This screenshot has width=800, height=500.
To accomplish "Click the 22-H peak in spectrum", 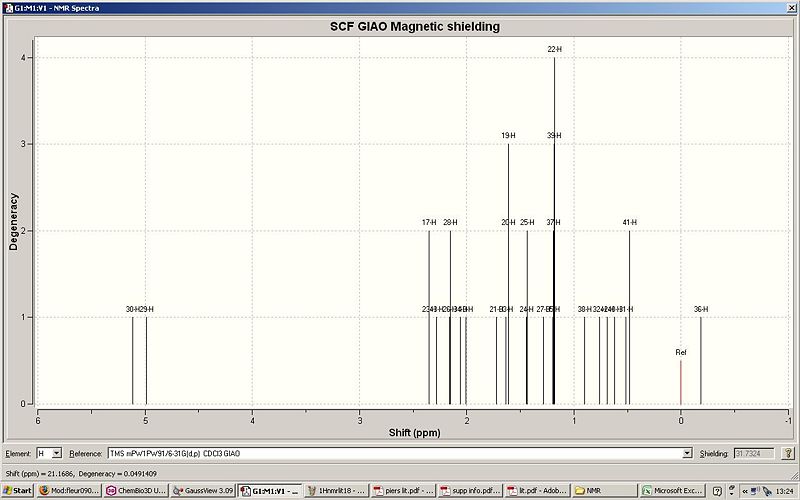I will 555,230.
